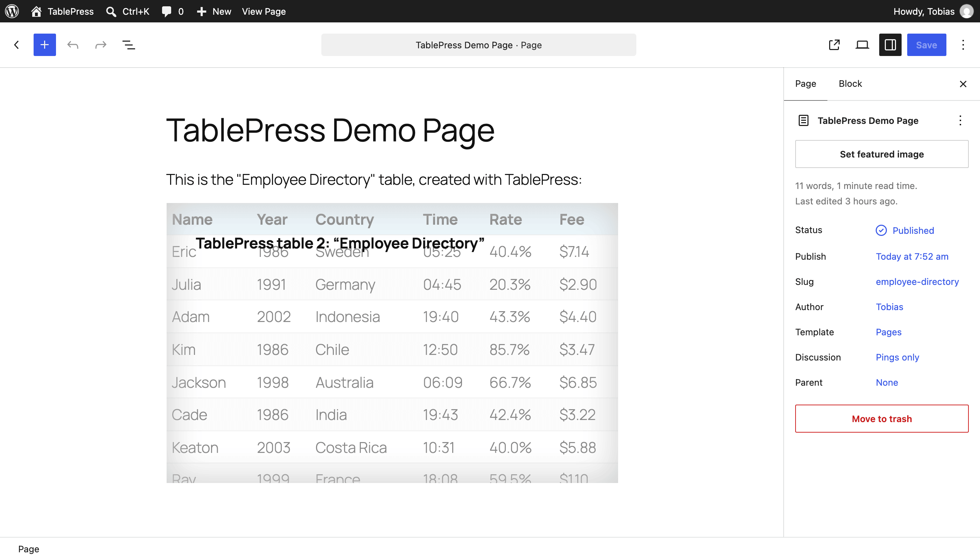Select the TablePress table 2 block label
This screenshot has width=980, height=560.
click(x=340, y=243)
